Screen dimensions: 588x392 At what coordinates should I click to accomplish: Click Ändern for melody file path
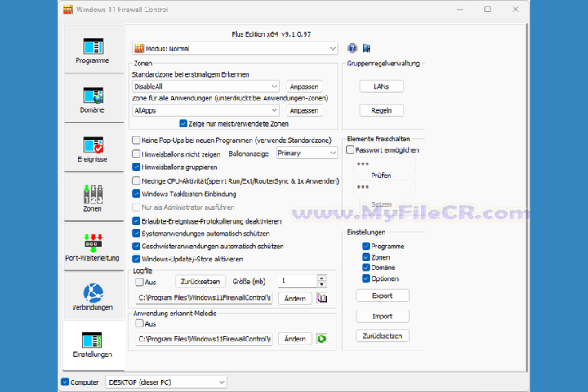pyautogui.click(x=295, y=339)
